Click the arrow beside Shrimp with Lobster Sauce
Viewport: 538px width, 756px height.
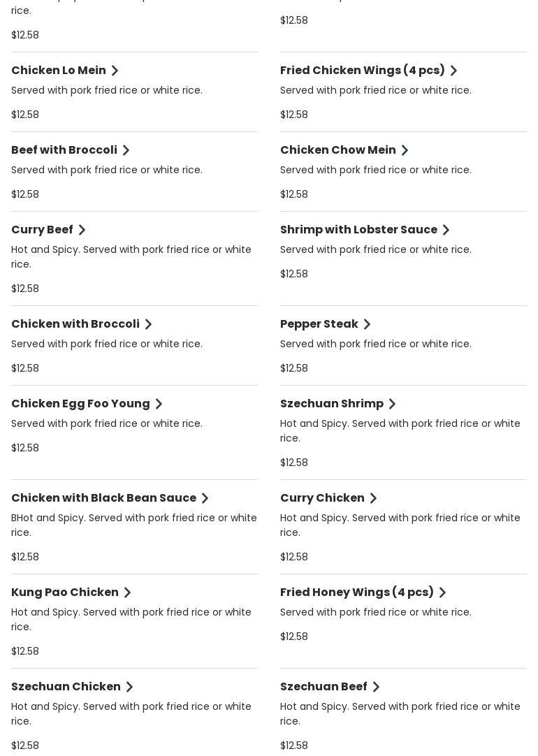pos(446,230)
